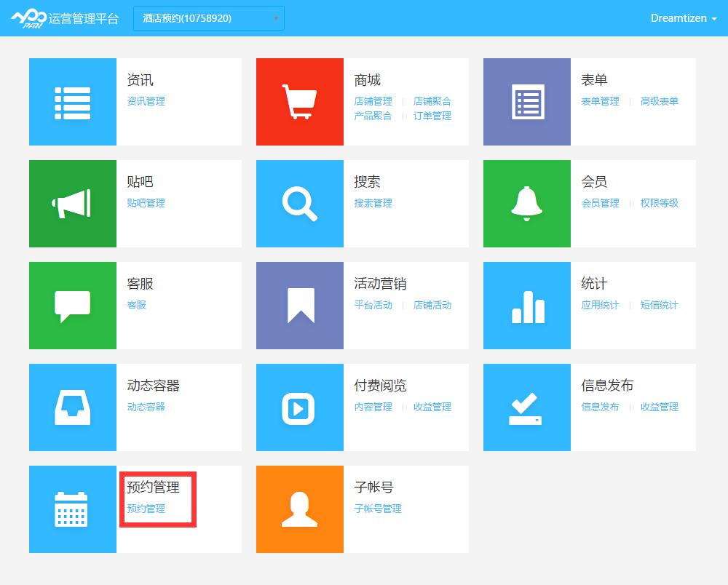
Task: Click the chat bubble icon for 客服
Action: coord(72,306)
